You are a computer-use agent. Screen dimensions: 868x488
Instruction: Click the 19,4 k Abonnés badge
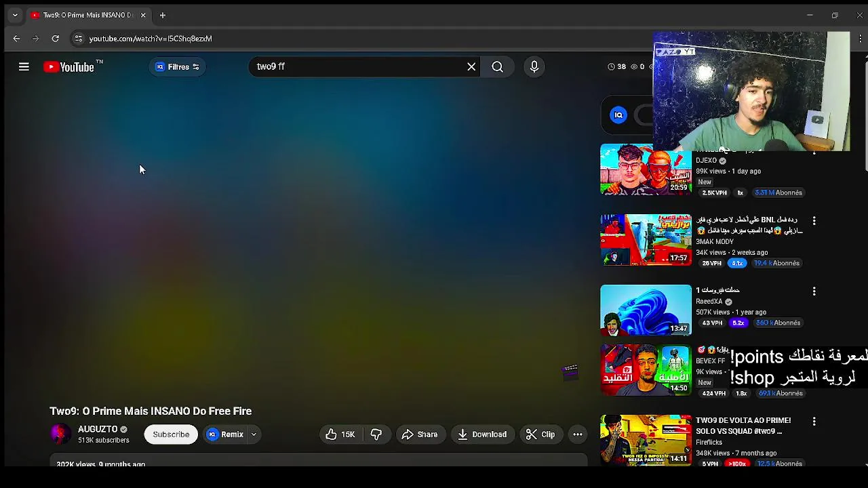[x=777, y=263]
